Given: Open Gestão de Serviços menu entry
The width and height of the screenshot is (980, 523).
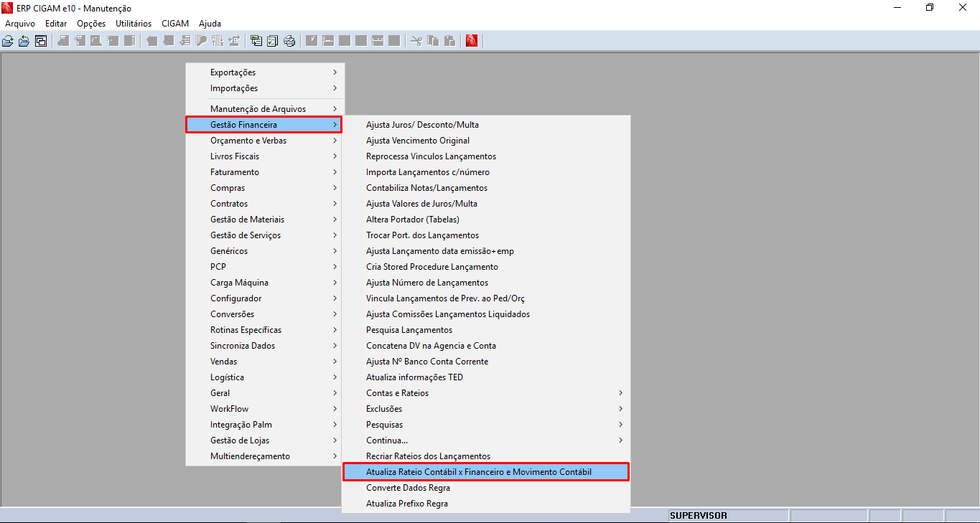Looking at the screenshot, I should [265, 235].
